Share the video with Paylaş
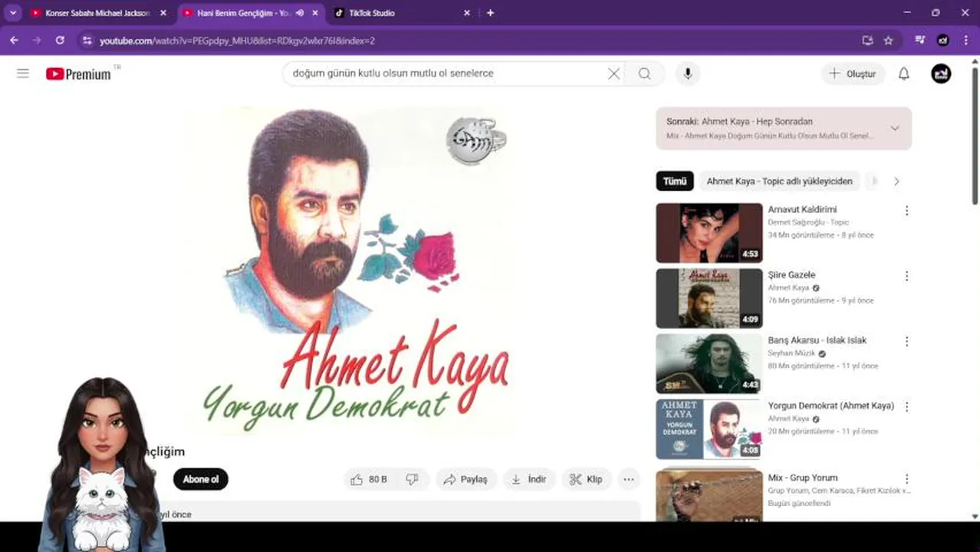Viewport: 980px width, 552px height. (466, 479)
